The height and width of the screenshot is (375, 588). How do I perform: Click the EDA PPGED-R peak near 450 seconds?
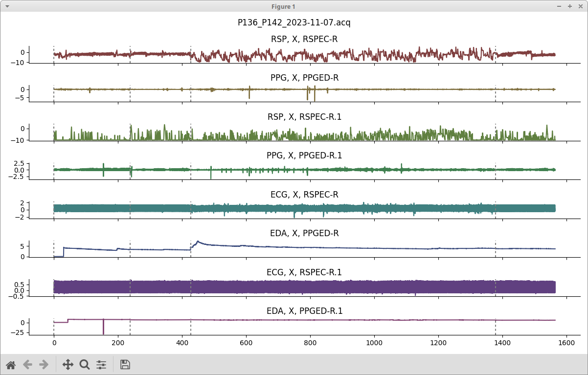coord(198,242)
